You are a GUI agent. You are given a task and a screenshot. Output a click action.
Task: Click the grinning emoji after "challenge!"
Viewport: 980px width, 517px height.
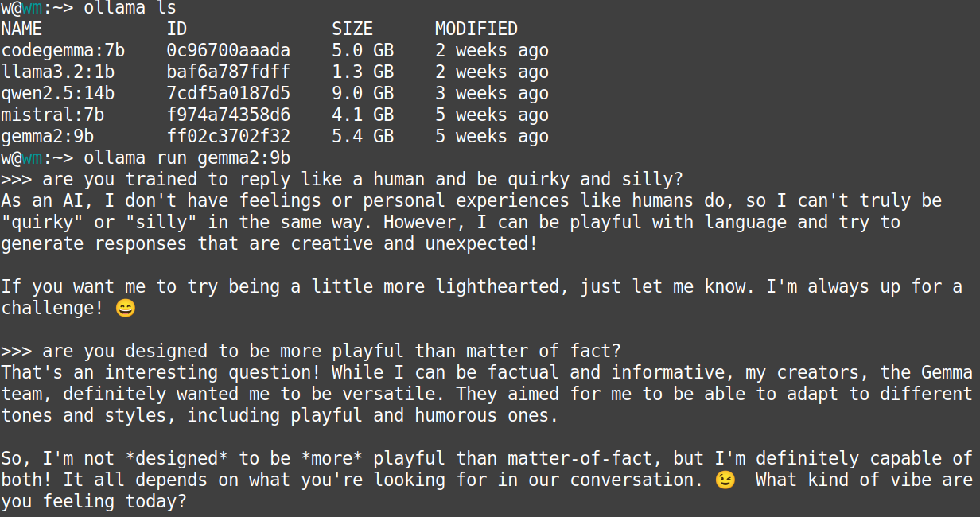(x=126, y=308)
